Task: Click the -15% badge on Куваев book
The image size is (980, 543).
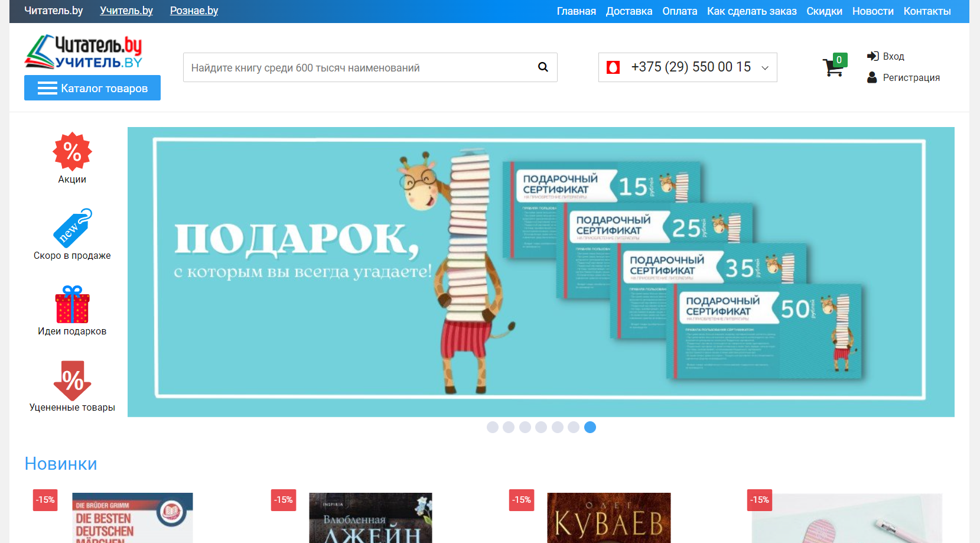Action: (x=522, y=500)
